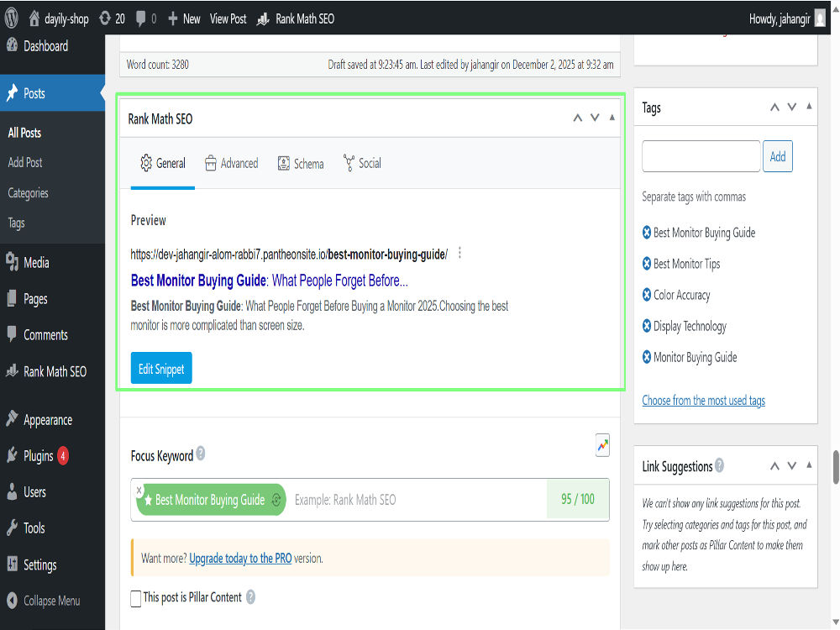This screenshot has height=630, width=840.
Task: Click the Focus Keyword help question mark
Action: (x=201, y=454)
